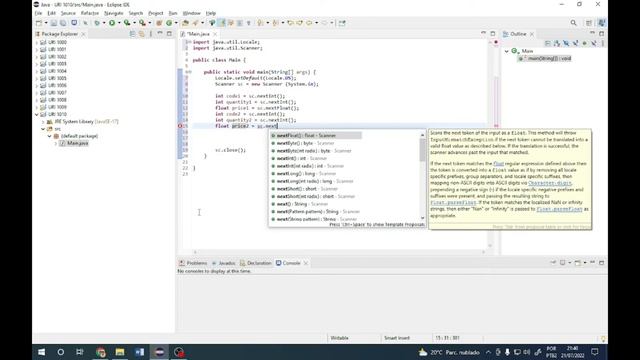Open the Refactor menu

[x=90, y=13]
